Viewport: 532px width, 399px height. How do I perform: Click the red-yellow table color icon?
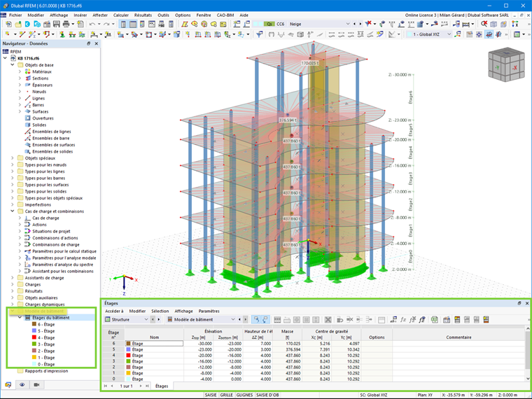pyautogui.click(x=456, y=320)
